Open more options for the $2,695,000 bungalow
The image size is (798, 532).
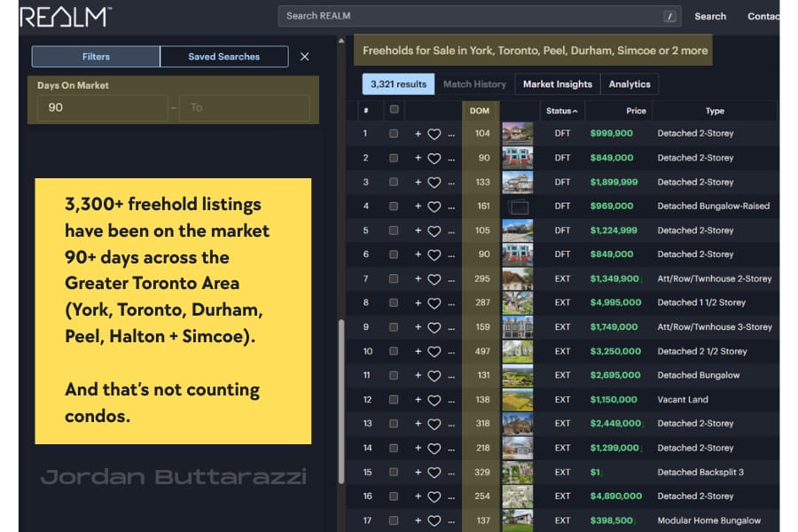tap(451, 377)
